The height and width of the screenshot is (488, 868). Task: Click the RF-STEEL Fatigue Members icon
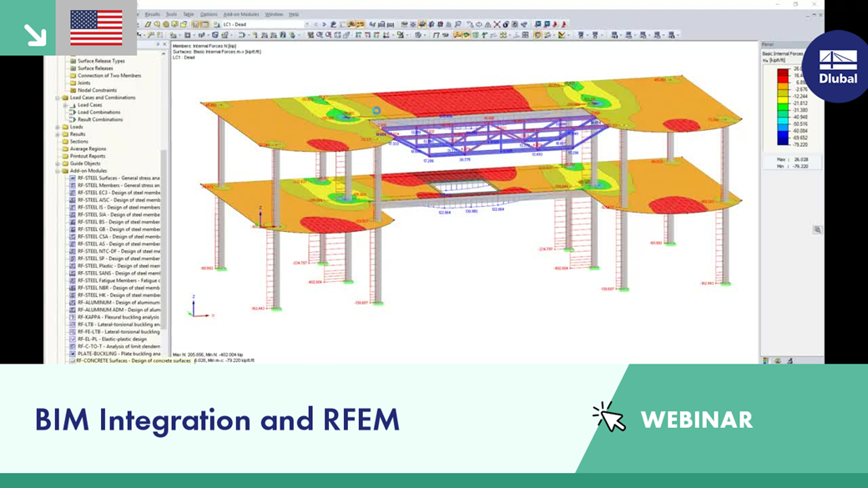[73, 280]
